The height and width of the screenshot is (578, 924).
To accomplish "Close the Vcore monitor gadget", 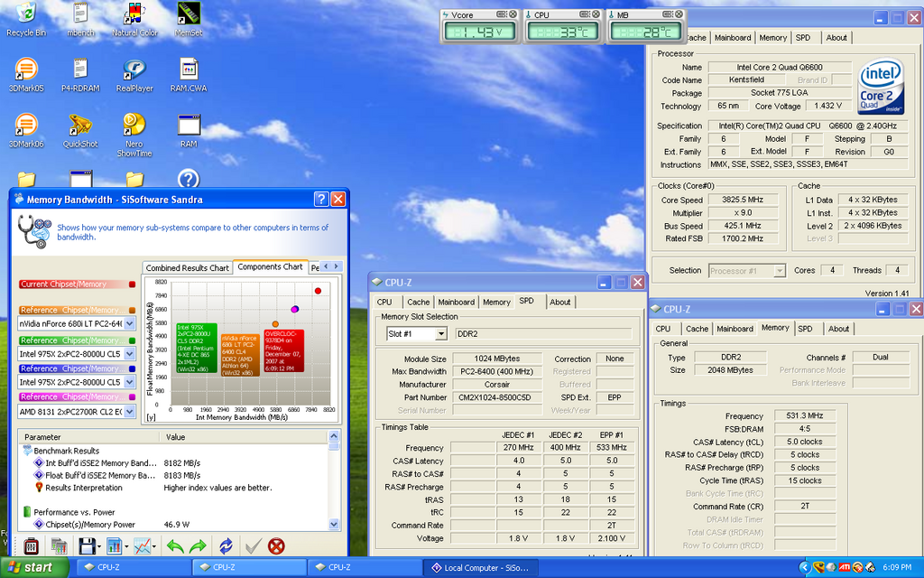I will (x=513, y=14).
